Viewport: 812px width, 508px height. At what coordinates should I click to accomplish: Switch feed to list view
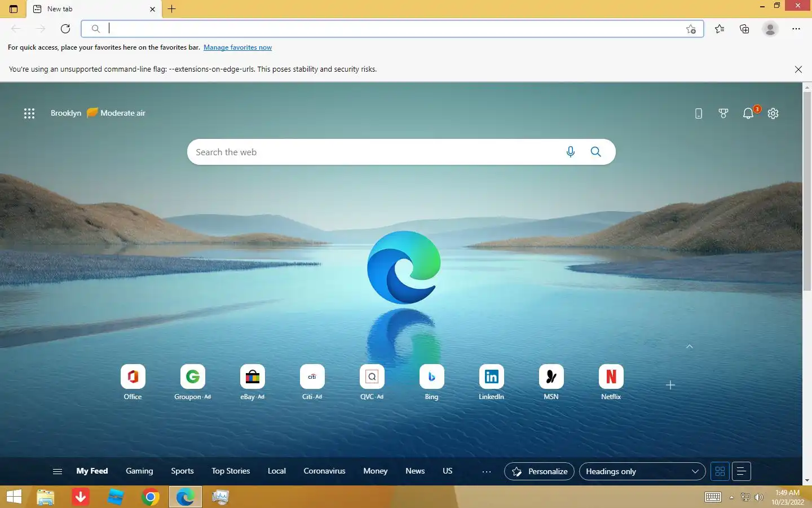pyautogui.click(x=742, y=471)
